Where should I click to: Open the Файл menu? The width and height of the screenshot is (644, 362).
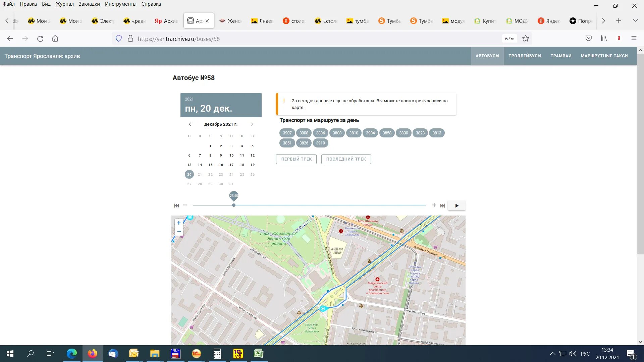tap(9, 4)
